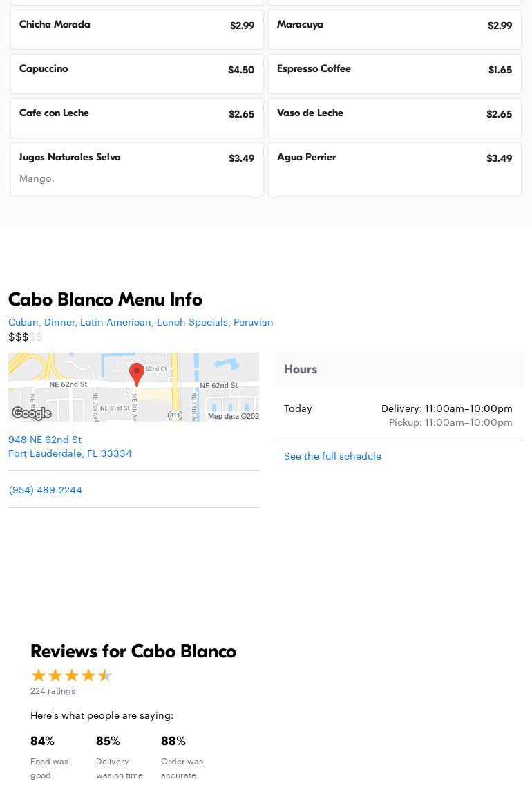Choose the Espresso Coffee item
This screenshot has height=799, width=532.
395,74
